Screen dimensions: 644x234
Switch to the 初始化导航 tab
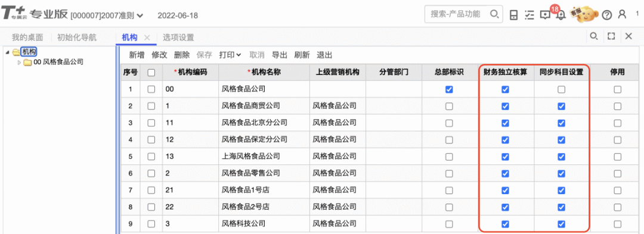77,38
